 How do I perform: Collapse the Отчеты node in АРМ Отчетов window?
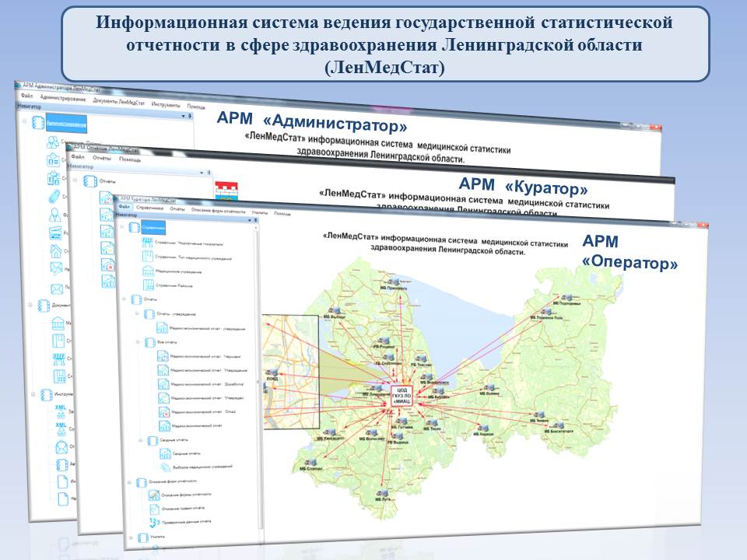coord(75,180)
